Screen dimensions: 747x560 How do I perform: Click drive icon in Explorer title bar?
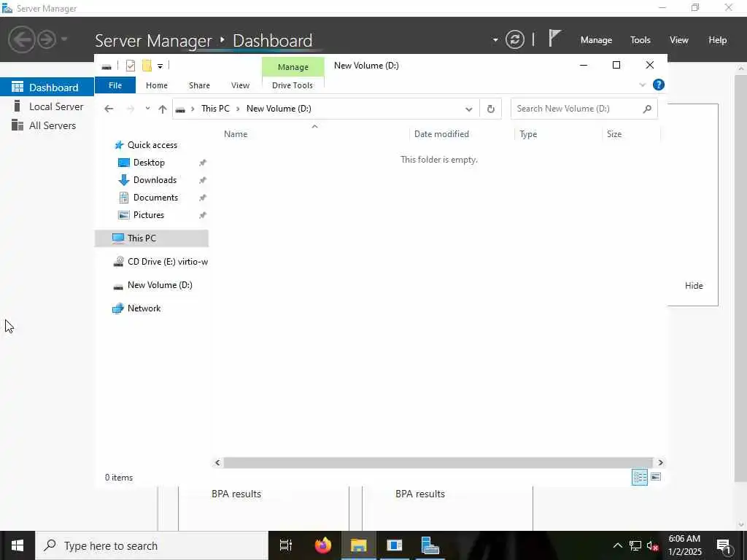click(x=107, y=66)
